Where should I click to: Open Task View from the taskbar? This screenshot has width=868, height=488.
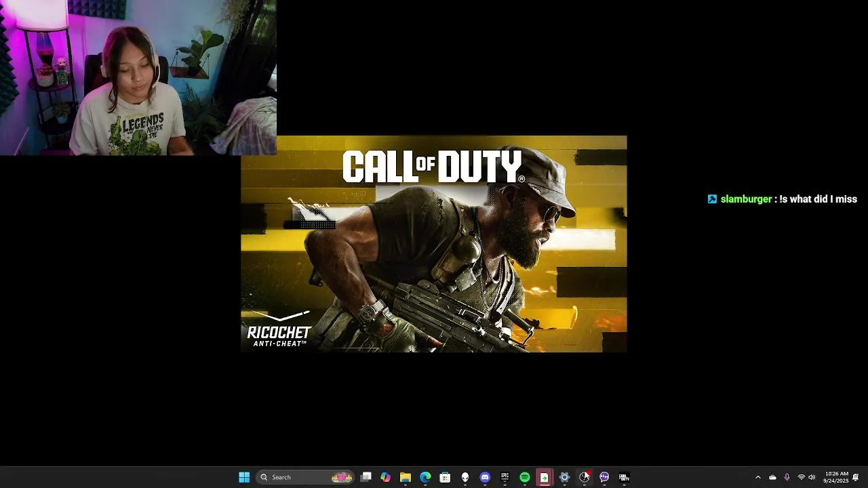(366, 477)
